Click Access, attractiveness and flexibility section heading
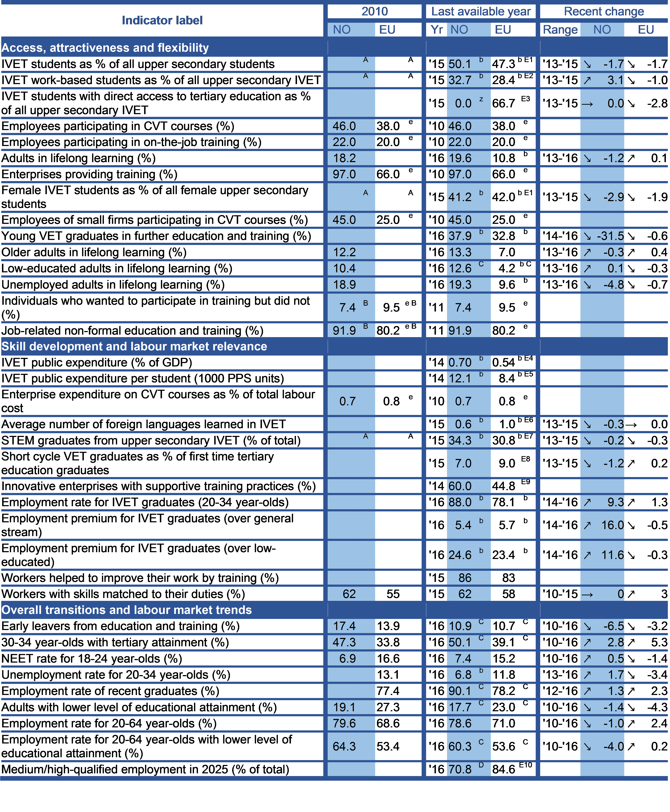670x812 pixels. coord(105,47)
